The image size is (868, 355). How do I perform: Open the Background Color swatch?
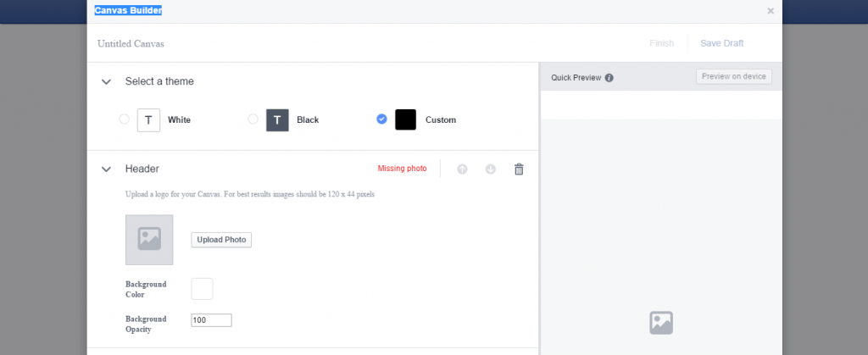[x=202, y=289]
